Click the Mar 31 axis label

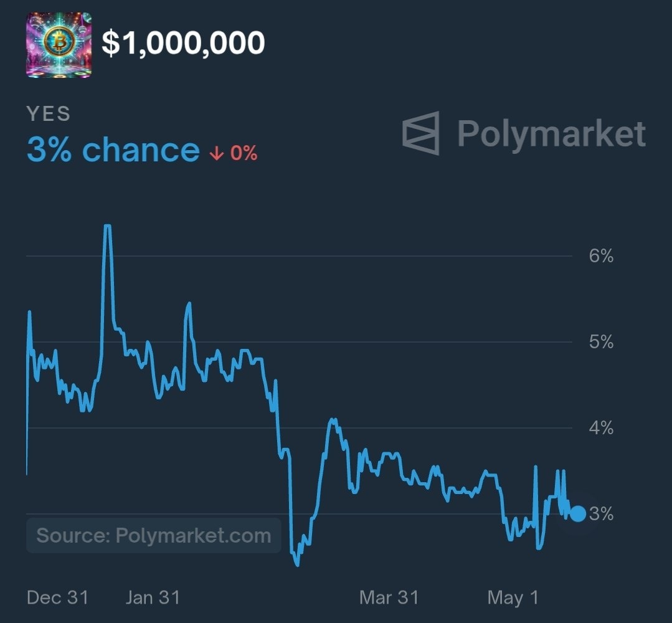(389, 597)
